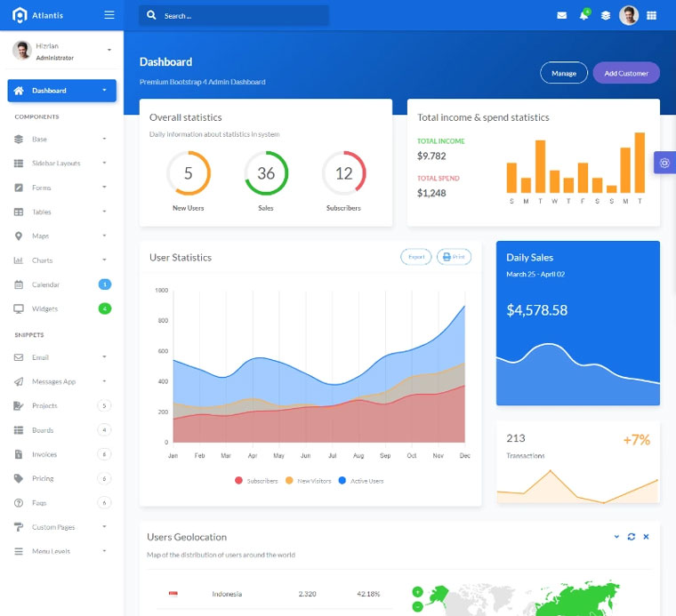Collapse the Users Geolocation card with chevron
676x616 pixels.
[x=616, y=537]
